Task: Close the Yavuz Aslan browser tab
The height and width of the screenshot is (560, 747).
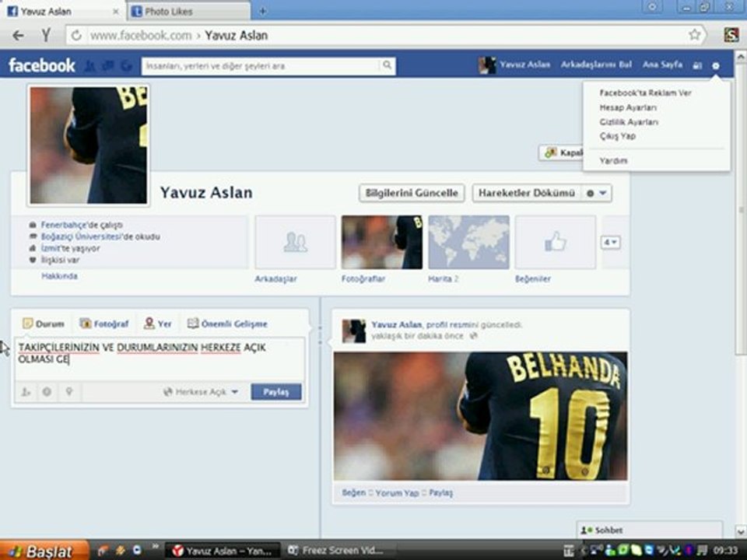Action: pos(115,12)
